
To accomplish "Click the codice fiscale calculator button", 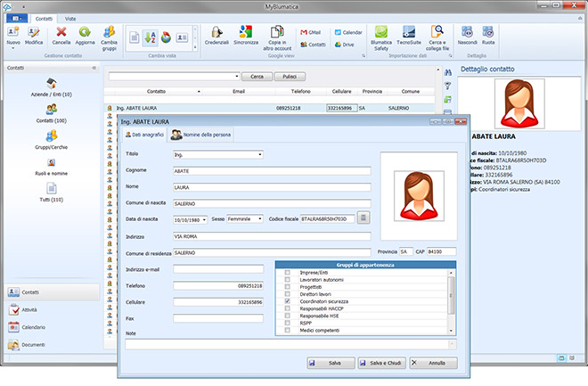I will [363, 218].
